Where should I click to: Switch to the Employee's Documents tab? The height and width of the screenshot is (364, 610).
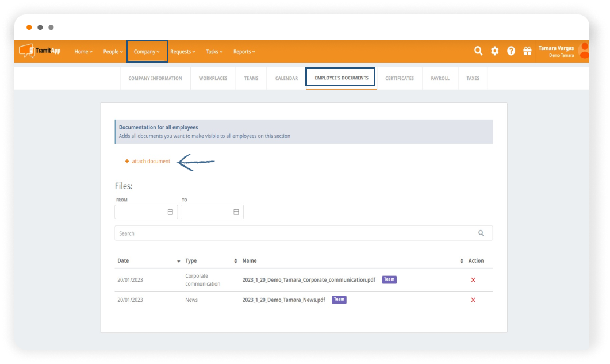click(x=341, y=78)
